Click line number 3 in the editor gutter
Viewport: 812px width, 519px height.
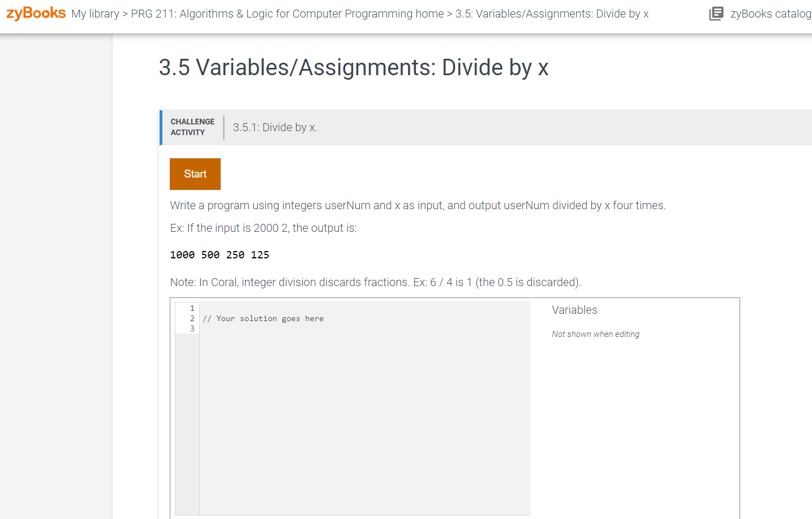click(192, 328)
